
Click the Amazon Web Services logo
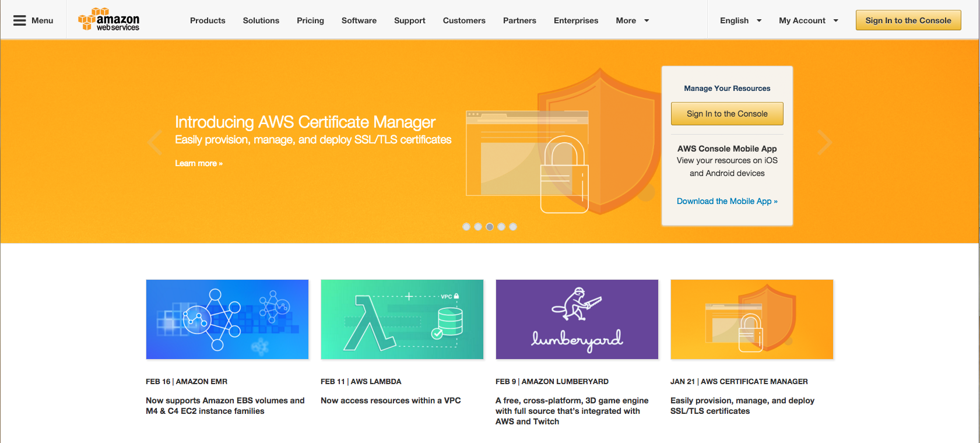109,20
